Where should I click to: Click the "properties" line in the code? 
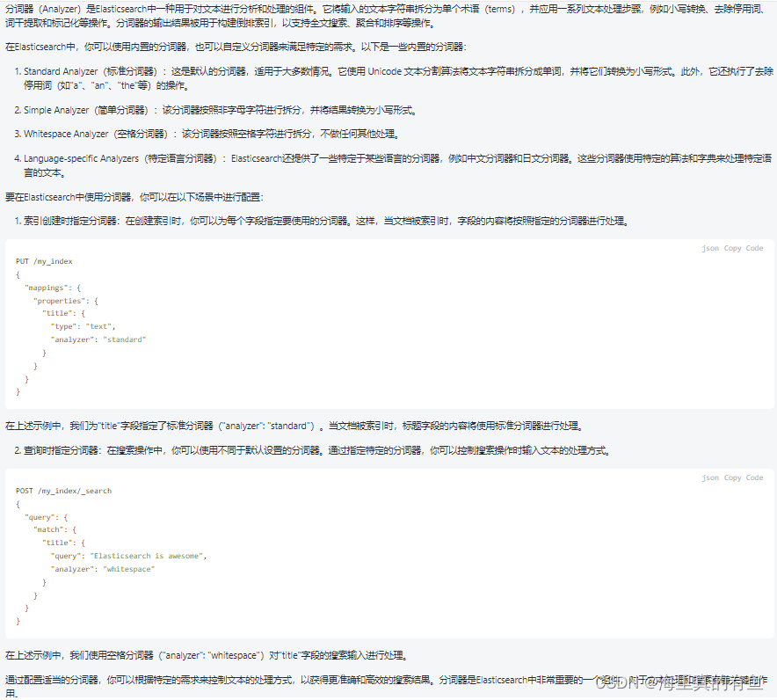point(66,301)
